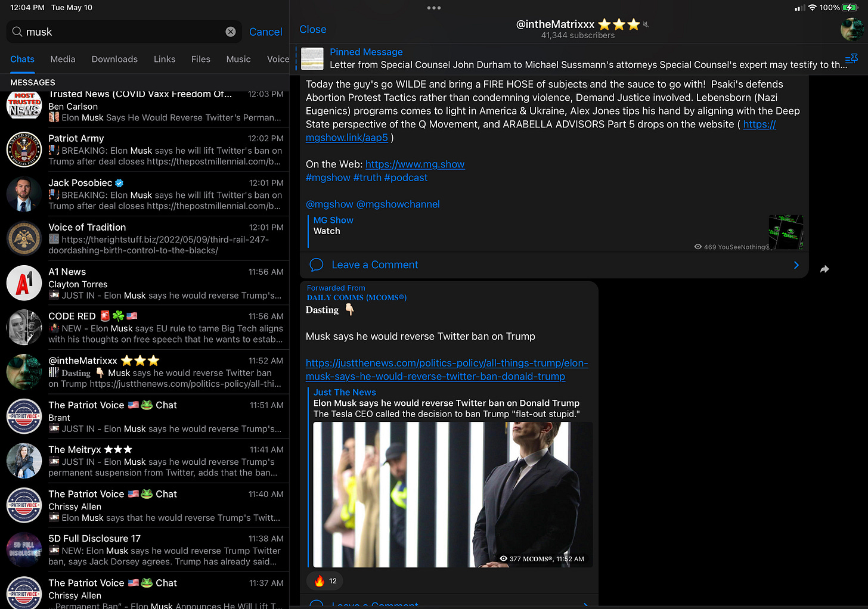Switch to the Music tab

click(x=238, y=59)
